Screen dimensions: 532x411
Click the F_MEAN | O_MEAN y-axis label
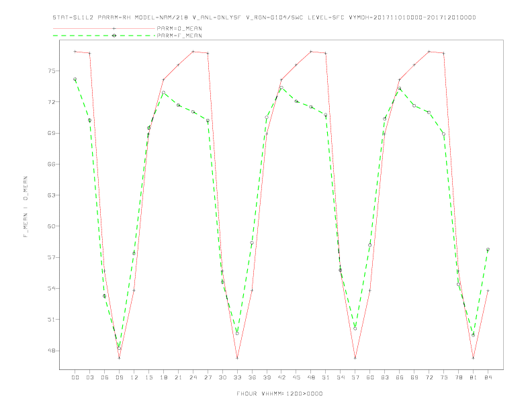[26, 207]
